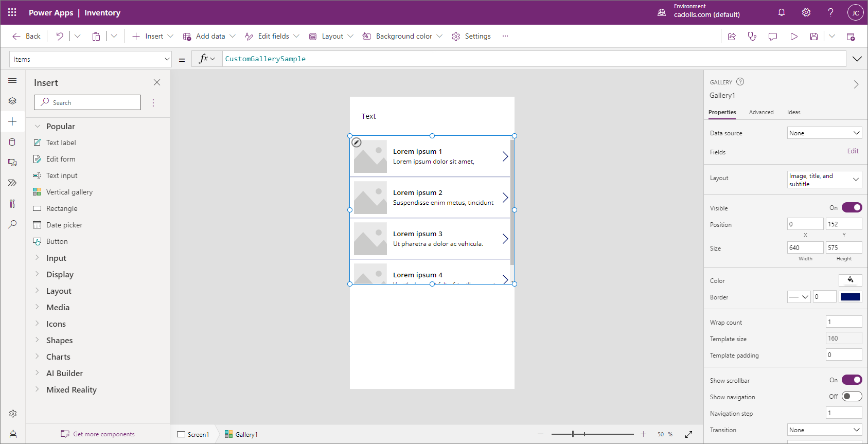Open Tree view layers icon in sidebar
868x444 pixels.
(x=13, y=101)
